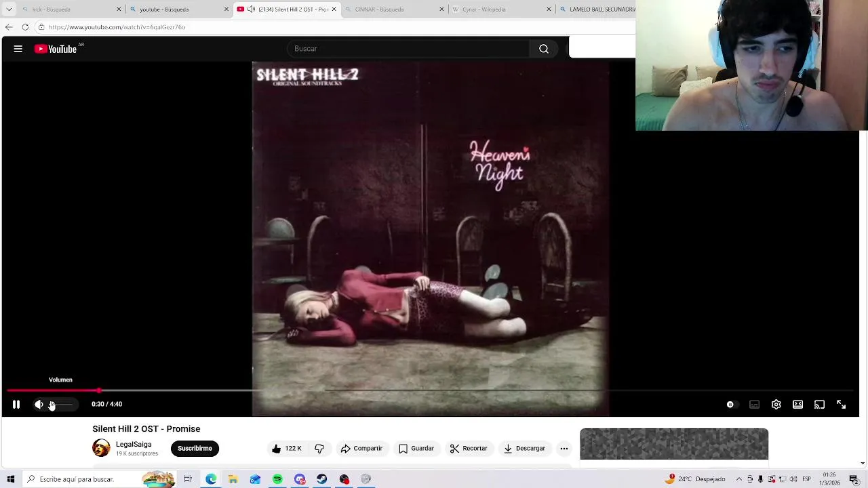Reload the page
The image size is (868, 488).
click(x=25, y=27)
